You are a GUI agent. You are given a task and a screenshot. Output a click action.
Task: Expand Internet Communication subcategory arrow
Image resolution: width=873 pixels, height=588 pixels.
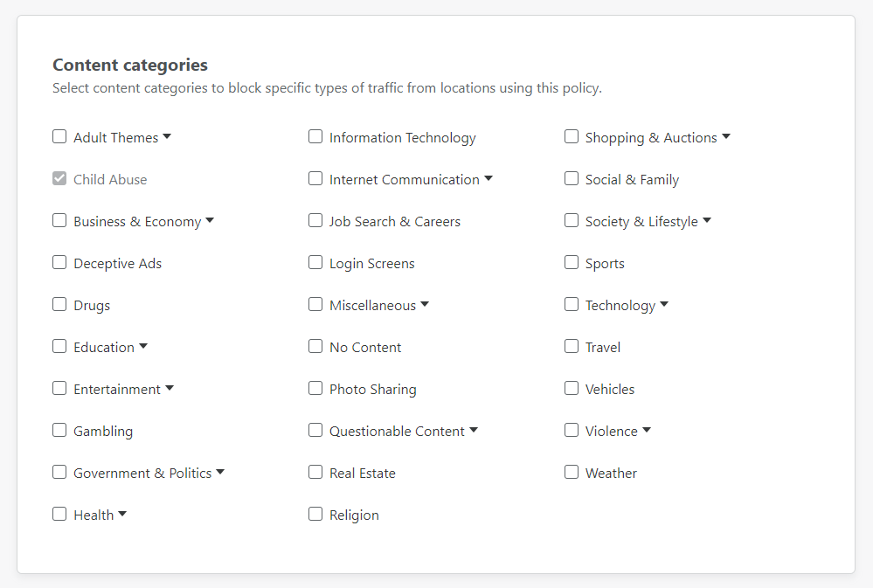pyautogui.click(x=488, y=178)
